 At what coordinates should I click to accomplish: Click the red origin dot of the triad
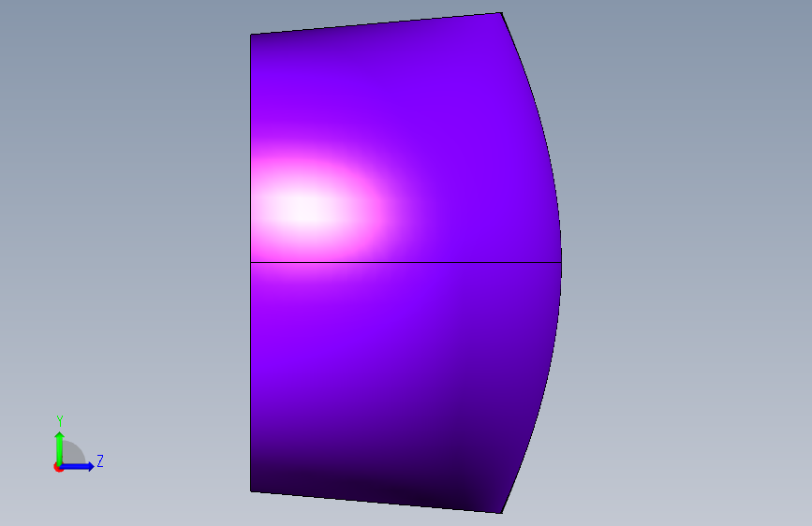(57, 467)
